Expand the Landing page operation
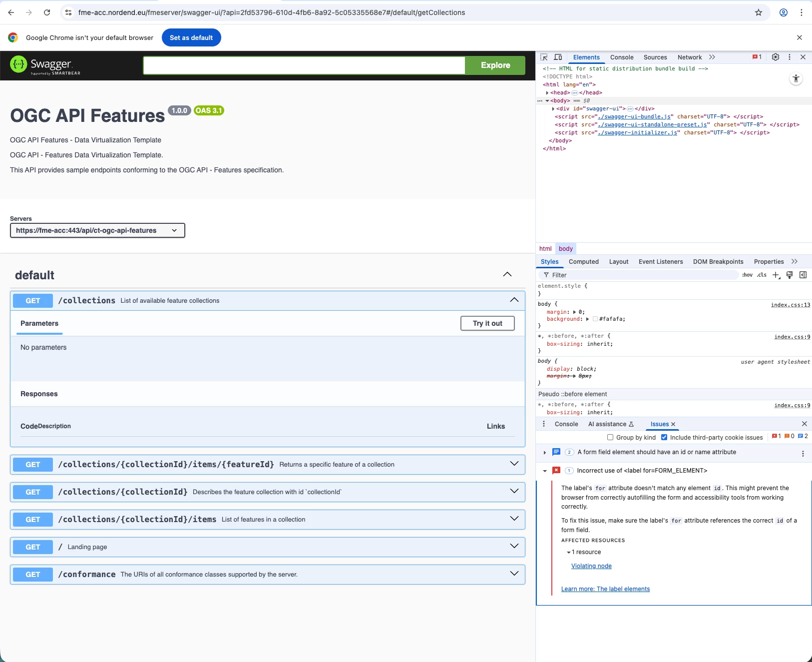 514,546
